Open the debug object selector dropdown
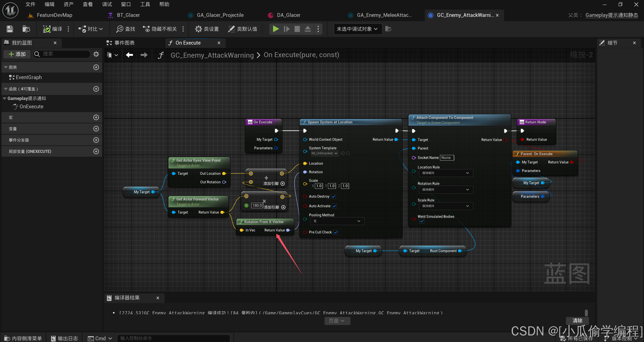This screenshot has width=644, height=342. coord(357,29)
